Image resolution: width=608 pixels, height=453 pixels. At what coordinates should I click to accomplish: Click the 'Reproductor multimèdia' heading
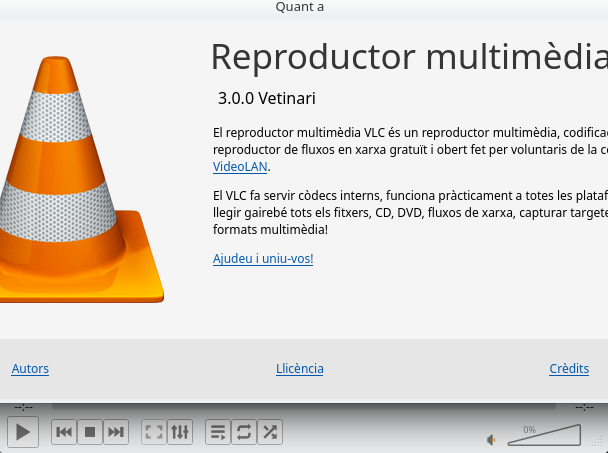click(409, 57)
